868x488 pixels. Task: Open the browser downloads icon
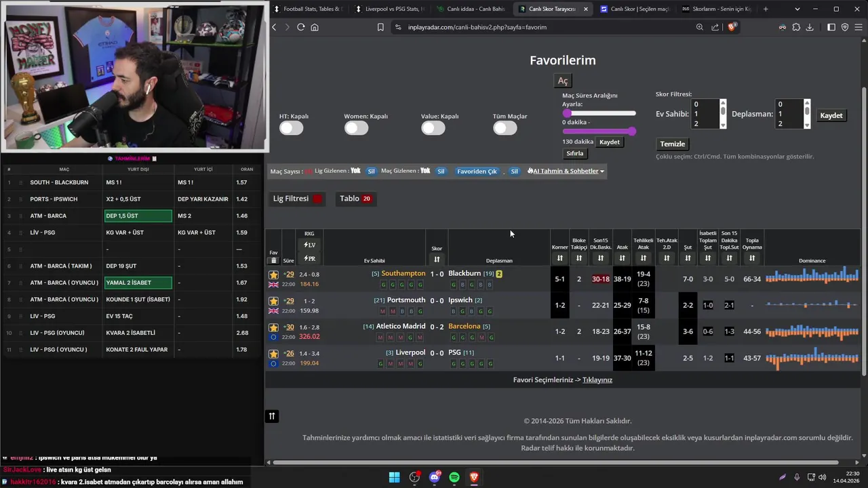810,27
